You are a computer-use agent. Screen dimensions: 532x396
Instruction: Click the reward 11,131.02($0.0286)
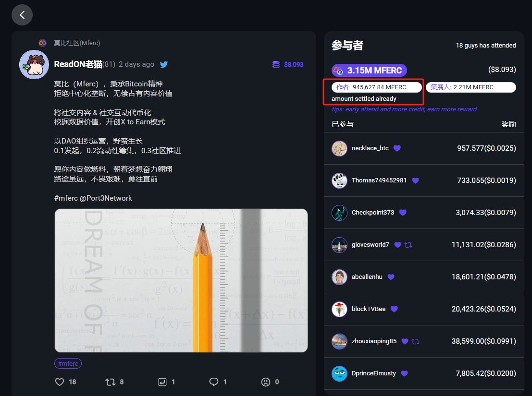pyautogui.click(x=484, y=245)
